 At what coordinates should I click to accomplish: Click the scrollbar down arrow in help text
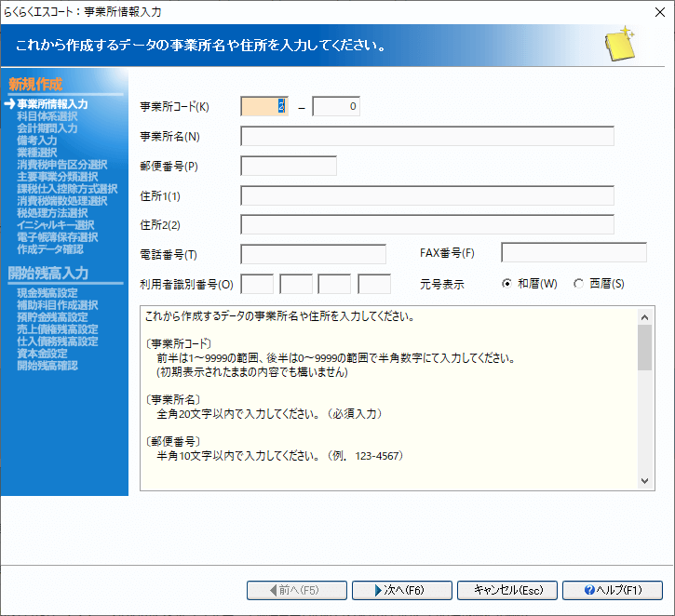(x=644, y=480)
